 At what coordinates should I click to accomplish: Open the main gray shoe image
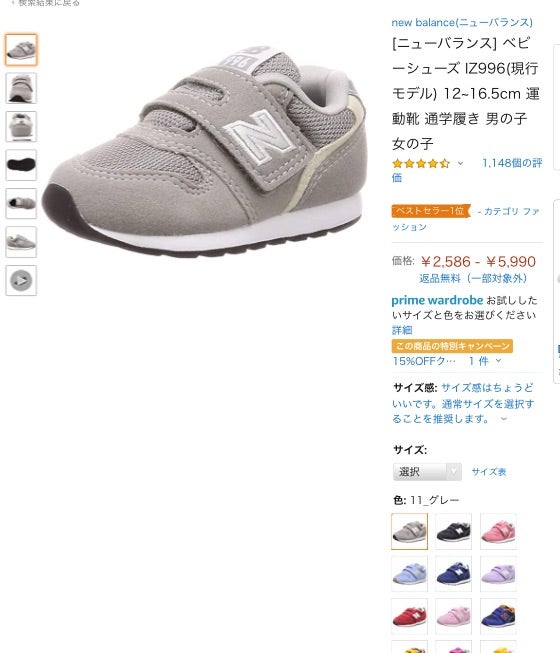[204, 152]
